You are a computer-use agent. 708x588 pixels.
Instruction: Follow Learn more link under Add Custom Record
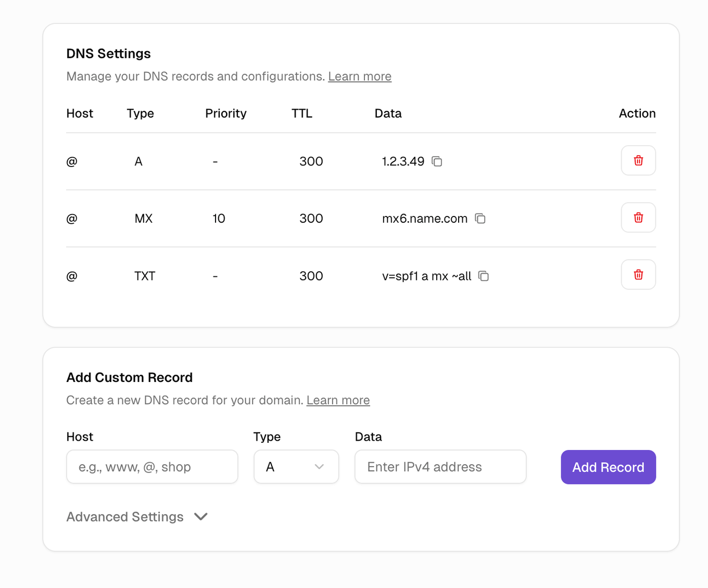point(338,400)
